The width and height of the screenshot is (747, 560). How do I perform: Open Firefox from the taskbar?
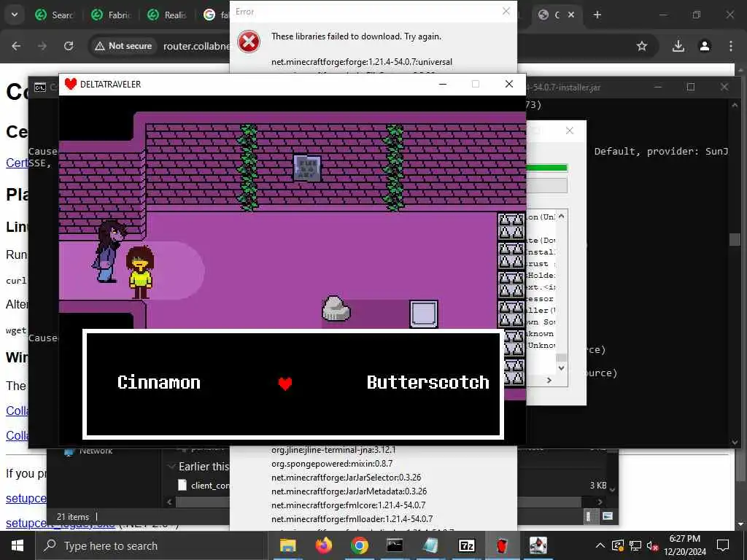323,545
